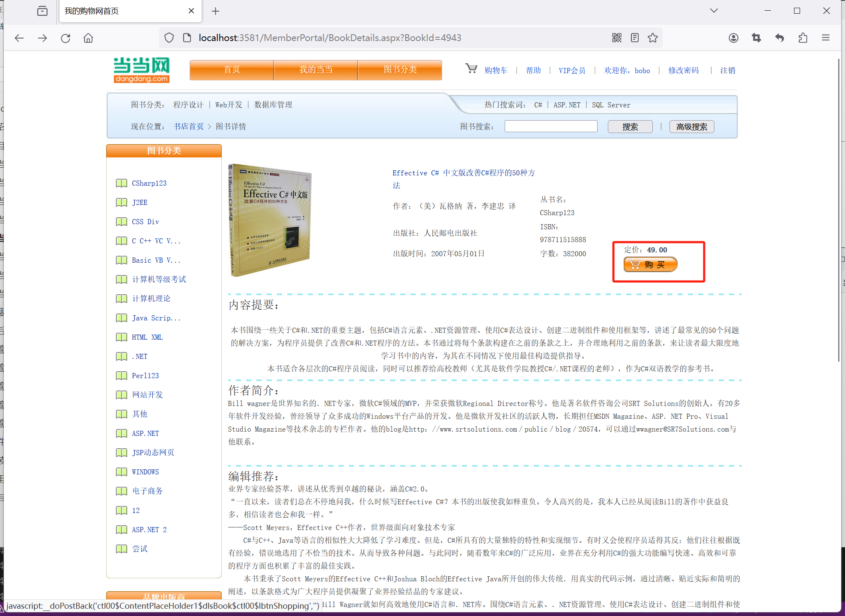The width and height of the screenshot is (845, 616).
Task: Click the screenshot crop icon in toolbar
Action: [x=756, y=38]
